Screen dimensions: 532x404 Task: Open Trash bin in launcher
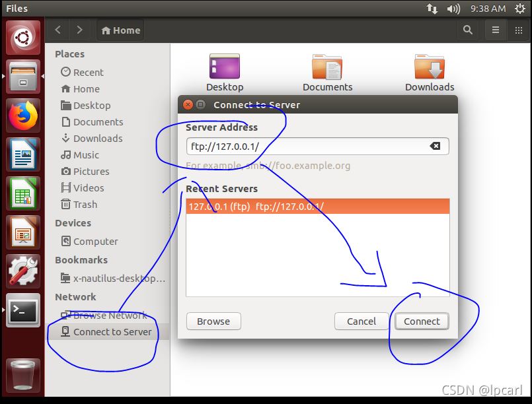[x=23, y=376]
